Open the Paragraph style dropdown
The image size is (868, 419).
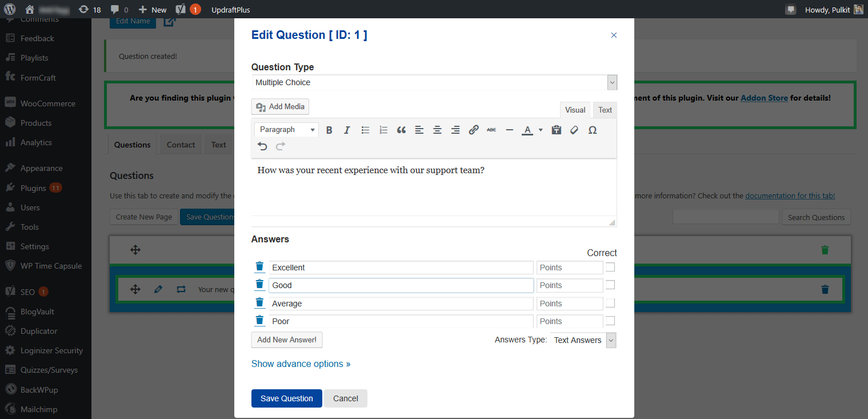[286, 129]
